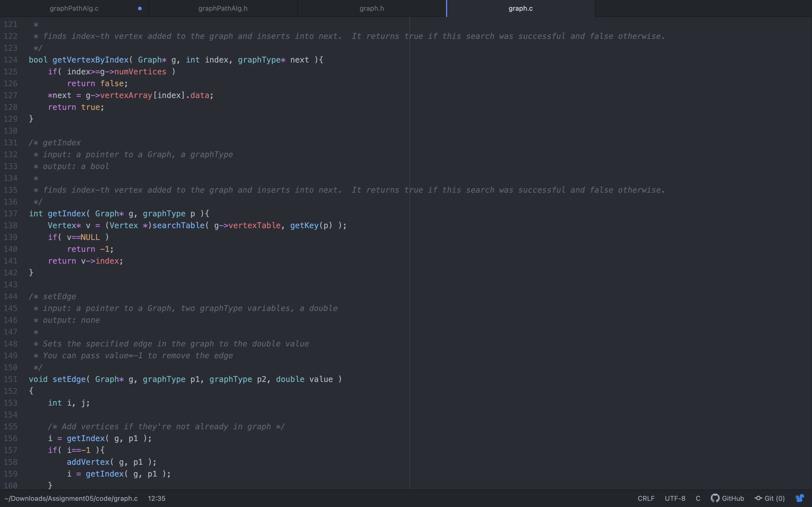This screenshot has height=507, width=812.
Task: Switch to the graphPathAlg.h tab
Action: coord(223,8)
